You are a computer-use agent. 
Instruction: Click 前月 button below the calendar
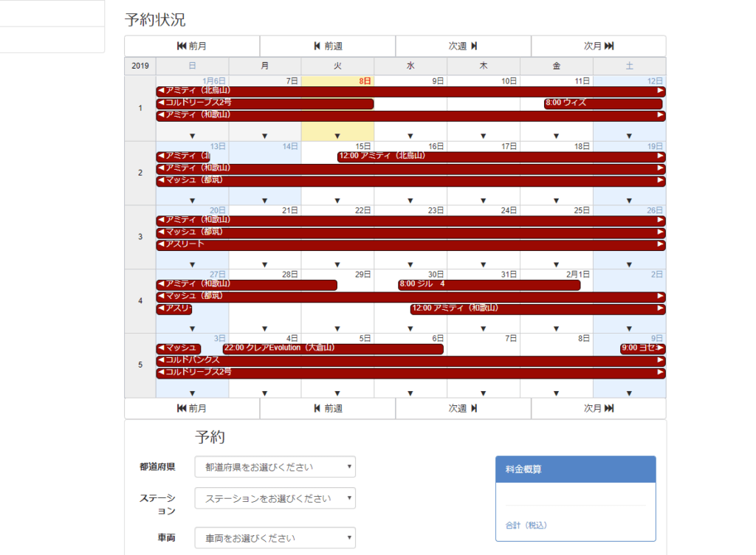pos(192,409)
